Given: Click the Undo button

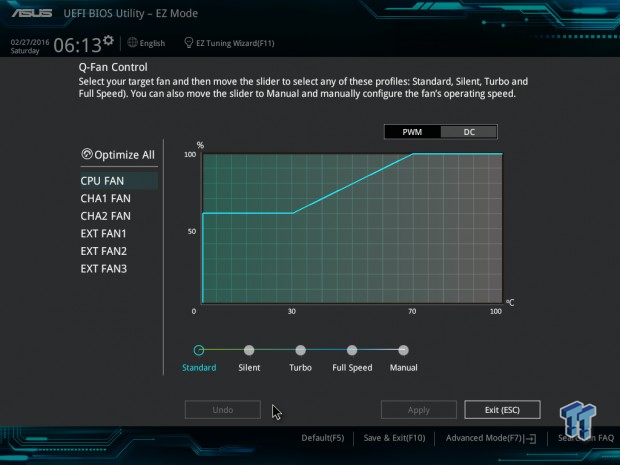Looking at the screenshot, I should 223,410.
